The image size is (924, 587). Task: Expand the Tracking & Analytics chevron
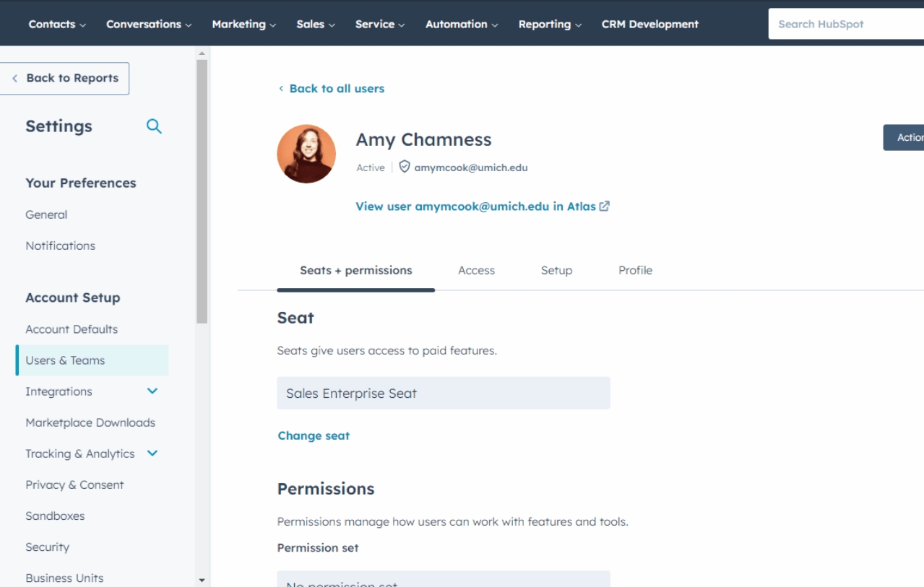[x=152, y=453]
